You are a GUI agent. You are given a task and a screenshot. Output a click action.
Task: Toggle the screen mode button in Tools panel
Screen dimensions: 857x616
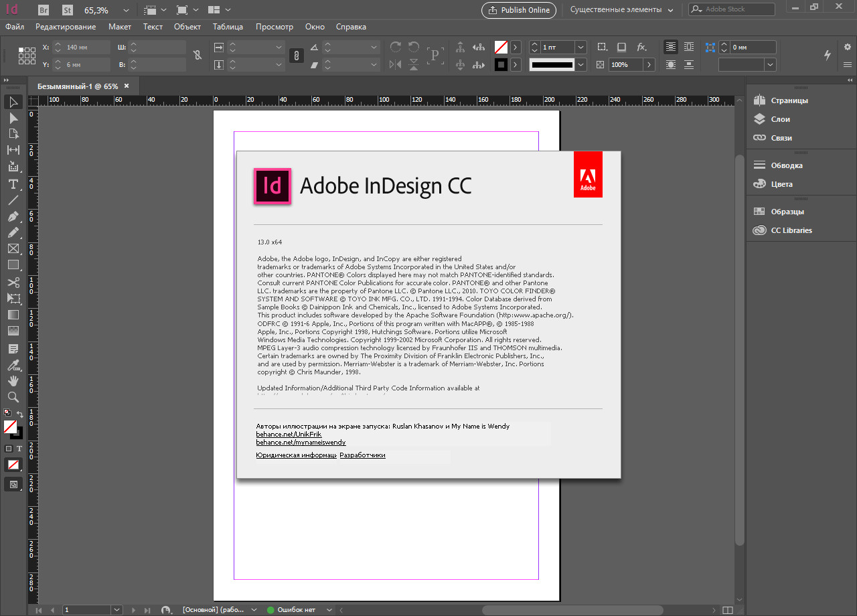click(x=13, y=484)
